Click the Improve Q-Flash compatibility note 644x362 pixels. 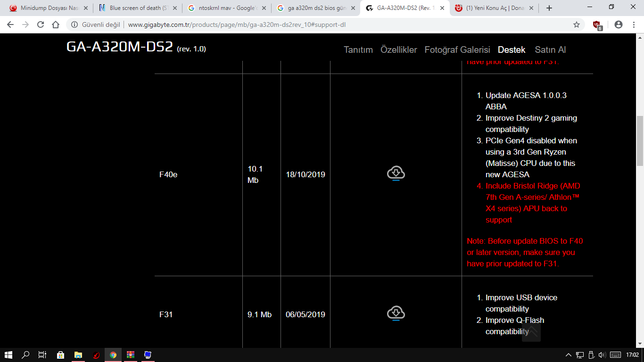pos(515,326)
